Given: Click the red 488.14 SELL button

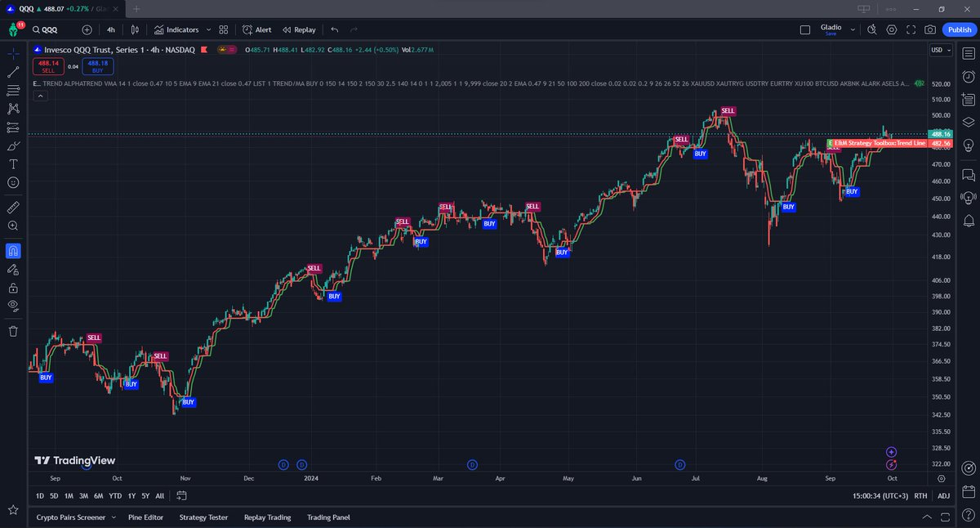Looking at the screenshot, I should coord(48,66).
